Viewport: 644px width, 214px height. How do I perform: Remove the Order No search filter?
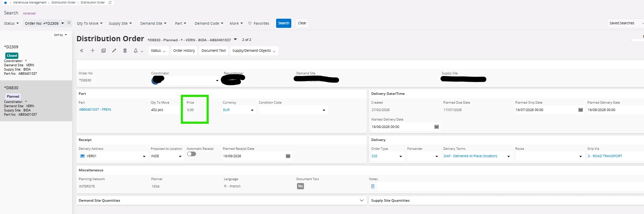coord(69,23)
